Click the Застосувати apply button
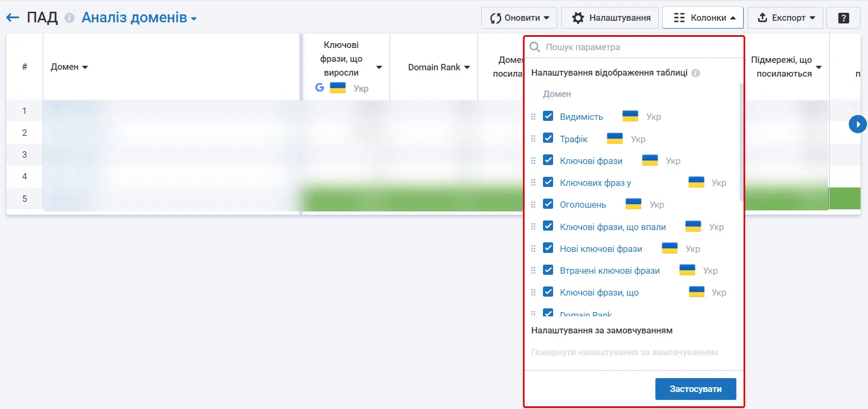 696,389
